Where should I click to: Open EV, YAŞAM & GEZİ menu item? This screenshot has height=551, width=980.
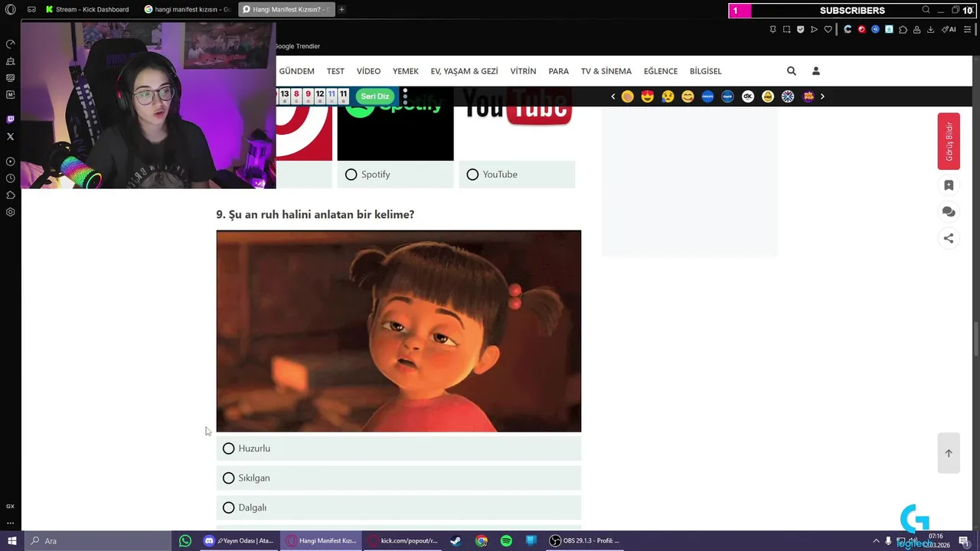(464, 71)
